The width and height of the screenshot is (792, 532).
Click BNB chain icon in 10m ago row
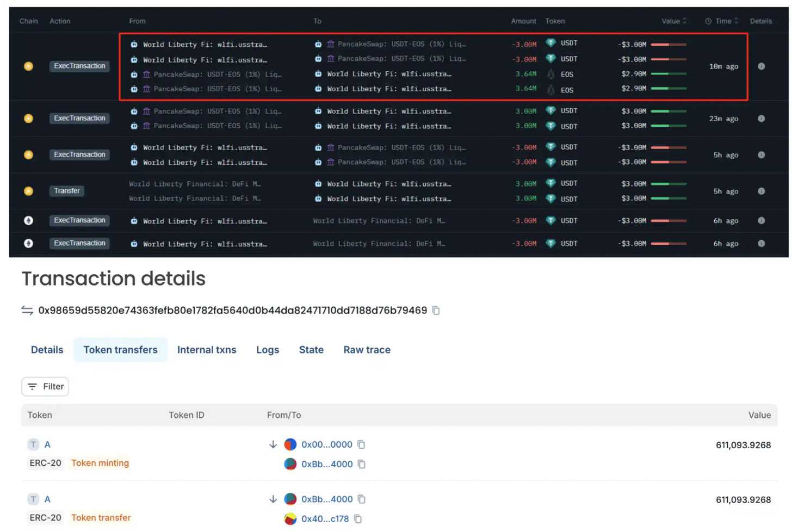[x=29, y=66]
